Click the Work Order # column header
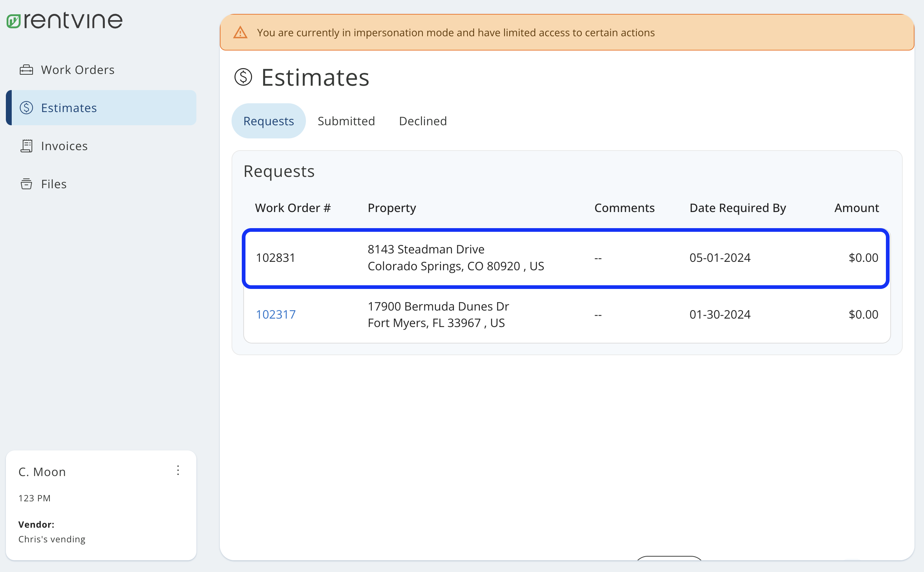Image resolution: width=924 pixels, height=572 pixels. [292, 208]
